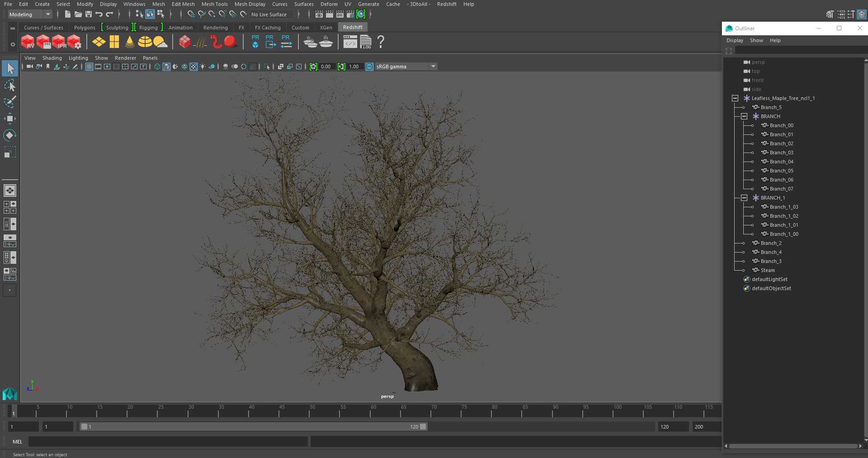Viewport: 868px width, 458px height.
Task: Toggle the viewport film gate
Action: tap(98, 67)
